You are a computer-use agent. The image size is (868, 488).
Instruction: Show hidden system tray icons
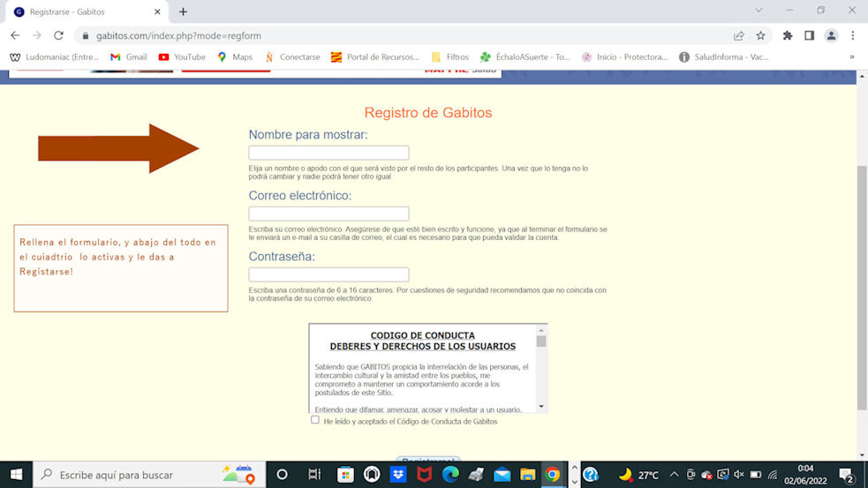click(674, 474)
